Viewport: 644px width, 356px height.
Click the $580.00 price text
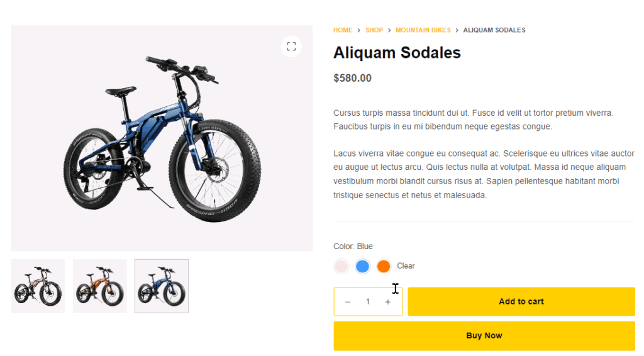[352, 79]
